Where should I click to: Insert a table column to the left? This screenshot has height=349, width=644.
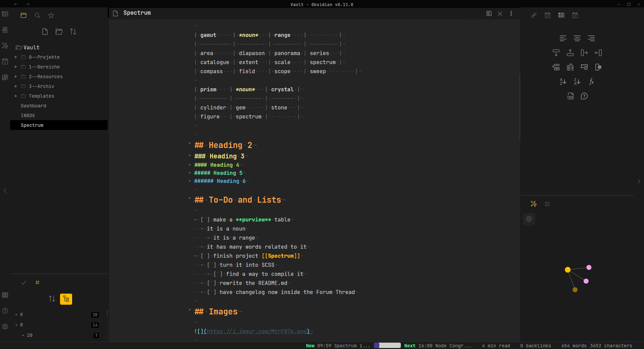pos(598,53)
